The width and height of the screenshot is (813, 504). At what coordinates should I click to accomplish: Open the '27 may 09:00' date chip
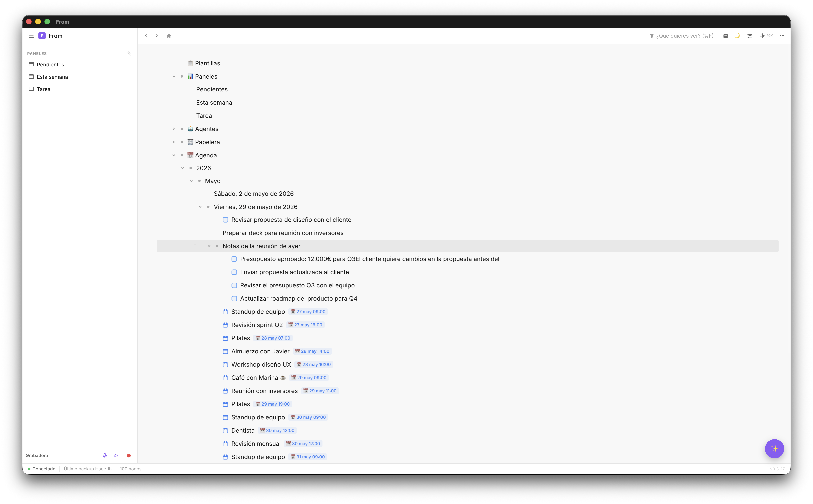[308, 312]
